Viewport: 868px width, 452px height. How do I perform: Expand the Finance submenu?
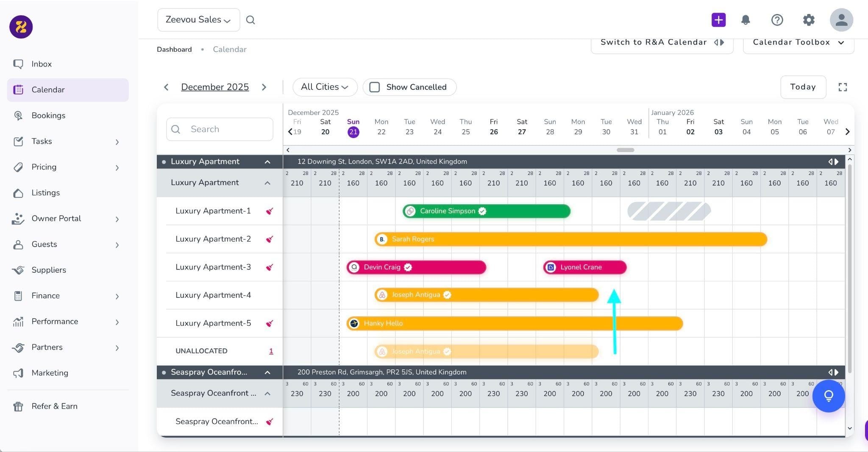(117, 297)
